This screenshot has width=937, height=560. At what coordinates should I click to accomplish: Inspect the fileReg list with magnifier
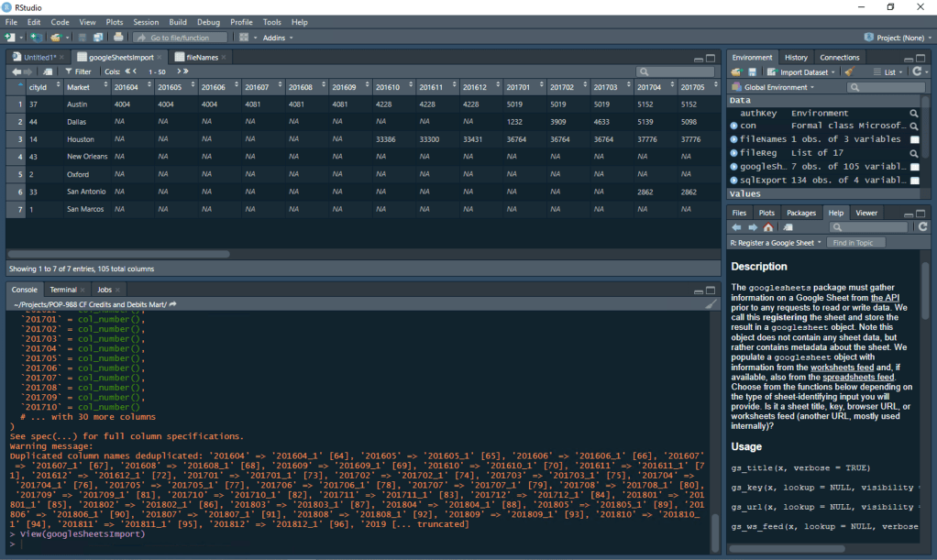(x=914, y=153)
